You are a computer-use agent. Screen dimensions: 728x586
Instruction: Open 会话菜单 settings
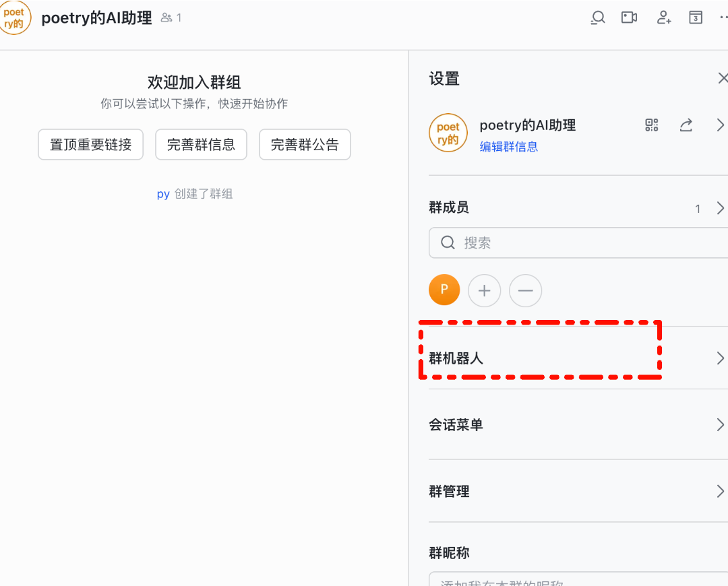[578, 424]
